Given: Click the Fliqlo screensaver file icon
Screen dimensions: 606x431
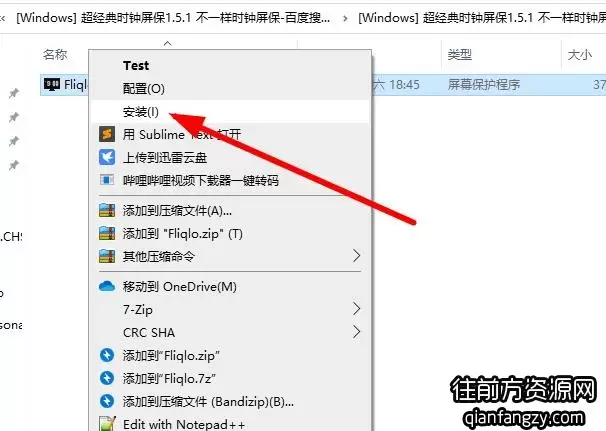Looking at the screenshot, I should (x=52, y=84).
